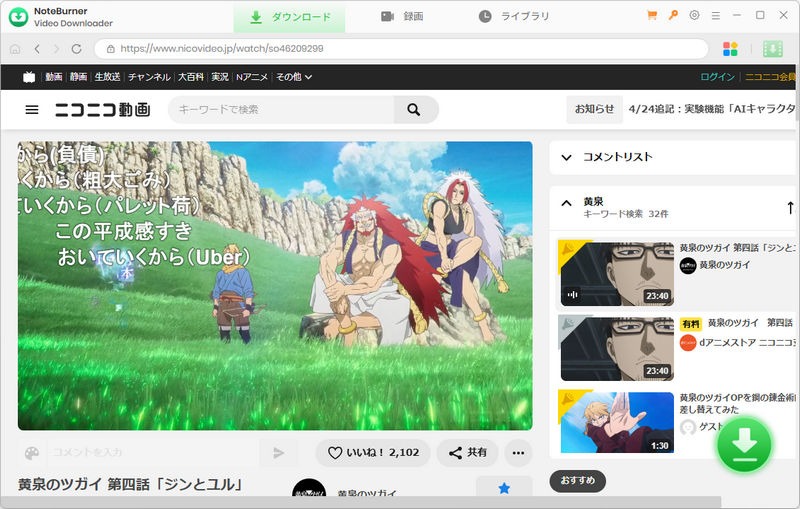Switch to the ライブラリ tab
The width and height of the screenshot is (800, 509).
(x=514, y=17)
